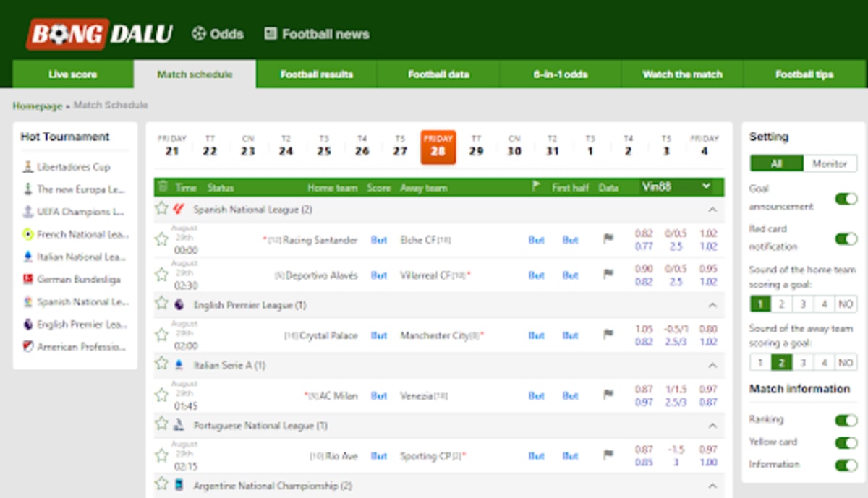Image resolution: width=868 pixels, height=498 pixels.
Task: Open data flag for Deportivo Alavés match
Action: point(608,275)
